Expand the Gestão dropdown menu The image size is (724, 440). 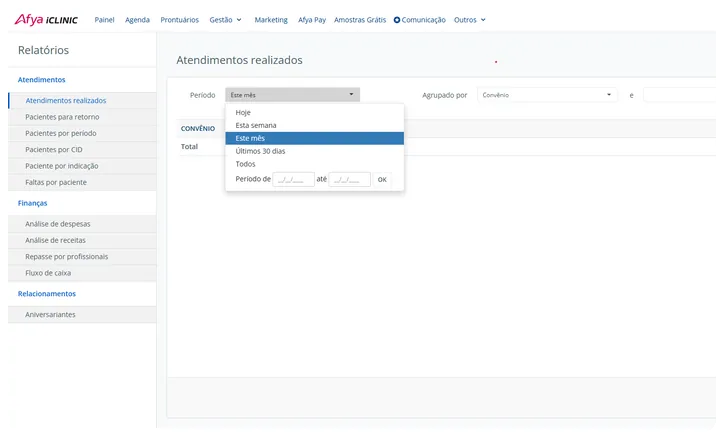(225, 20)
